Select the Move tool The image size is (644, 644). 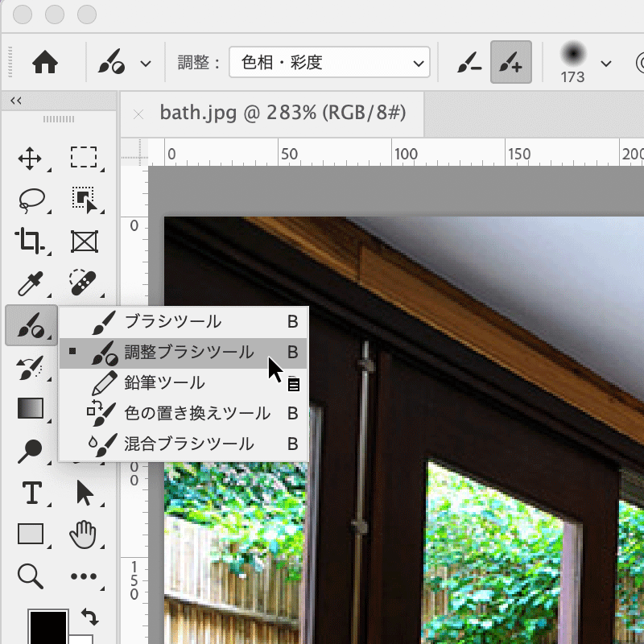click(30, 159)
